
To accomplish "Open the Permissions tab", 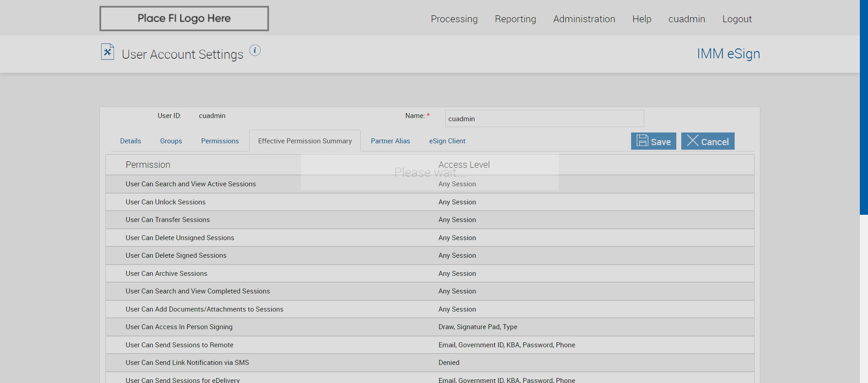I will click(220, 141).
